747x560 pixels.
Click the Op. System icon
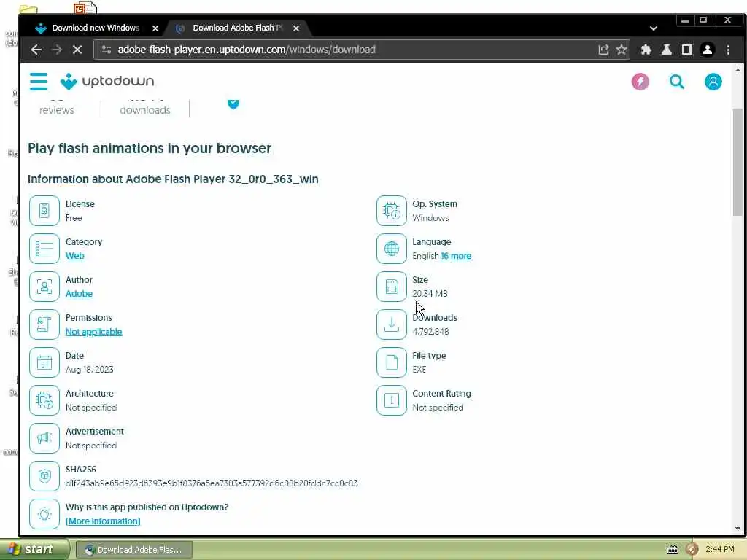[392, 211]
